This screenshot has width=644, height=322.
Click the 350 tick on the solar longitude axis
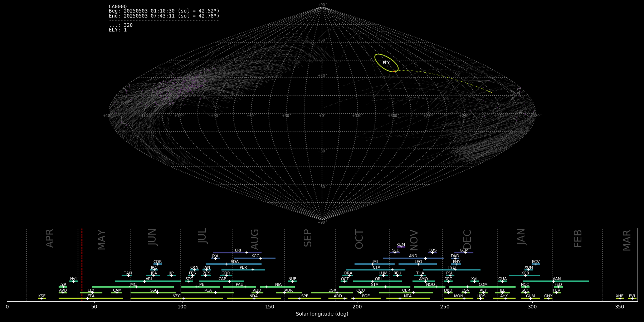[x=620, y=307]
